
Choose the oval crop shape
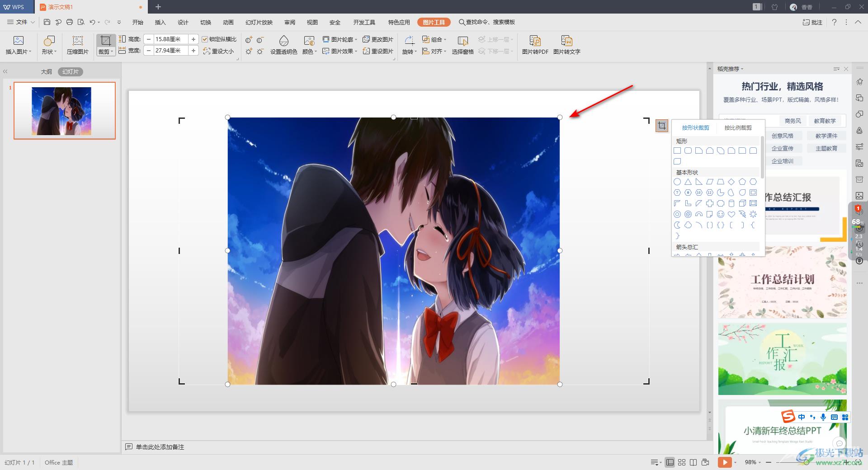tap(677, 182)
